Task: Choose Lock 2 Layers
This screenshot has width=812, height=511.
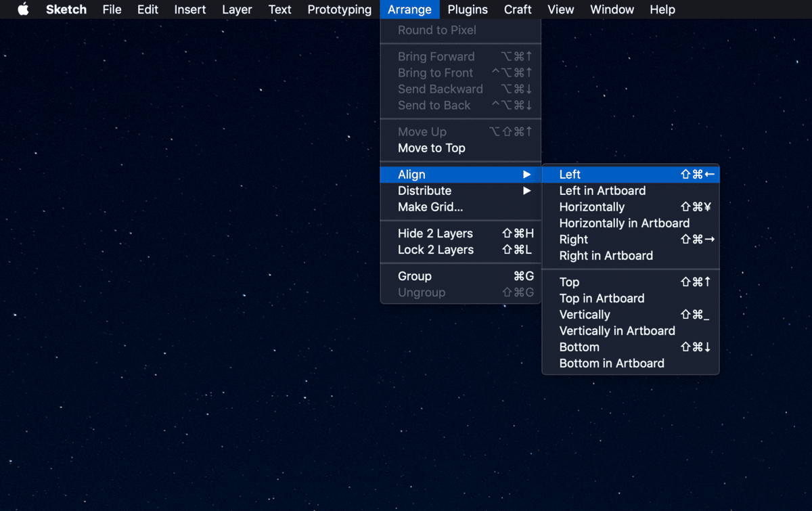Action: (460, 250)
